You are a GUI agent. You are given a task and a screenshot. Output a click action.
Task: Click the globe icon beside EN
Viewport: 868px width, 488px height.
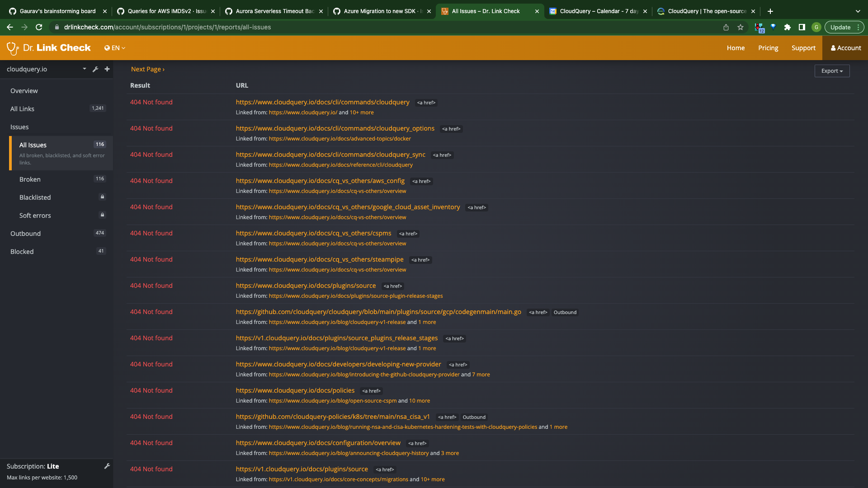coord(107,48)
